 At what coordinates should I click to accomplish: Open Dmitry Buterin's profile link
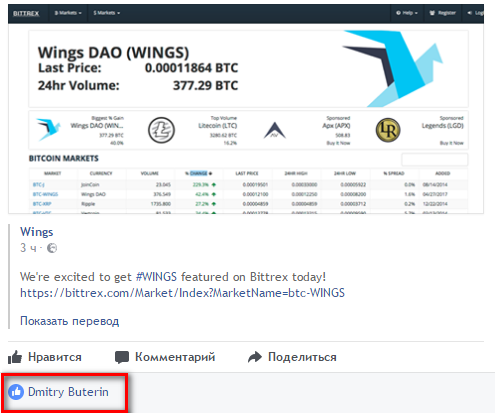(68, 392)
